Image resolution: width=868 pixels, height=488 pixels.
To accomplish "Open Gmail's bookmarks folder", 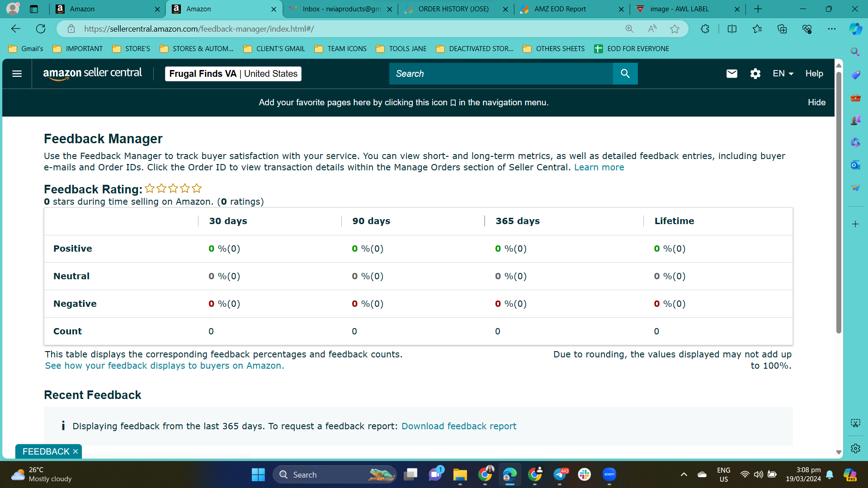I will tap(26, 49).
